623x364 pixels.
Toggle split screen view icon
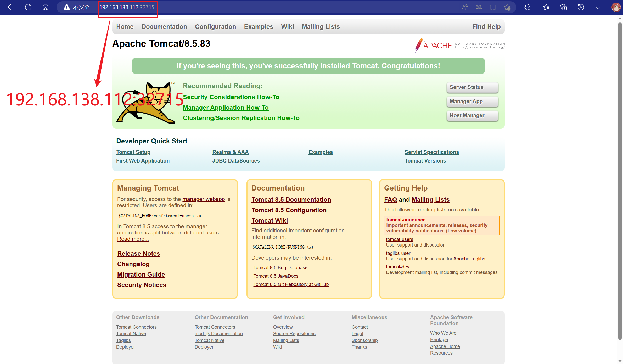[x=493, y=7]
